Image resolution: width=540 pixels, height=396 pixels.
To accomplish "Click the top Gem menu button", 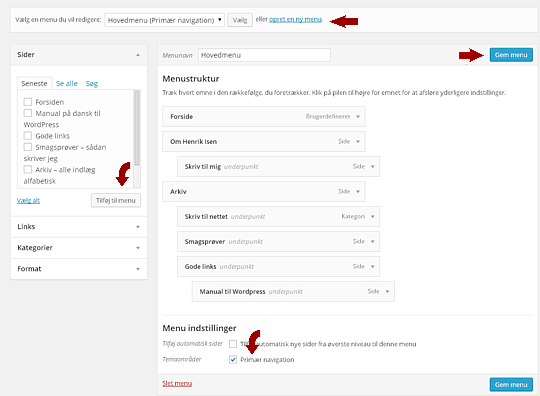I will (511, 55).
